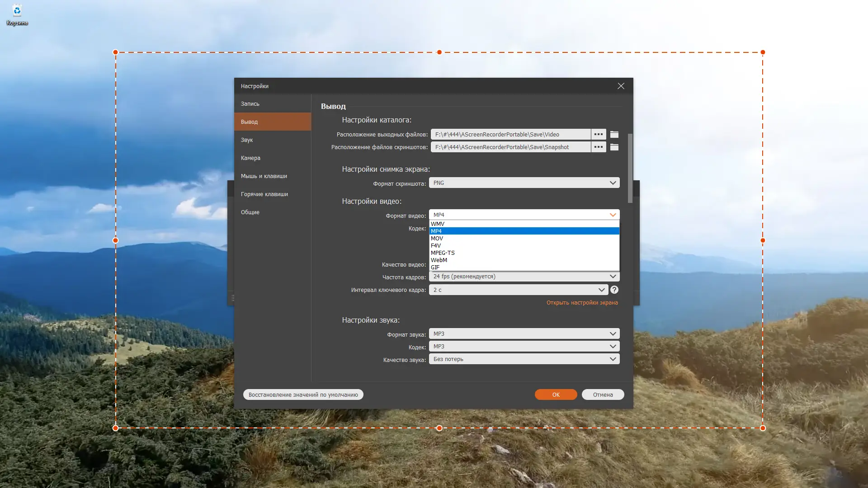Click the settings panel vertical scrollbar
Screen dimensions: 868x488
pyautogui.click(x=630, y=168)
